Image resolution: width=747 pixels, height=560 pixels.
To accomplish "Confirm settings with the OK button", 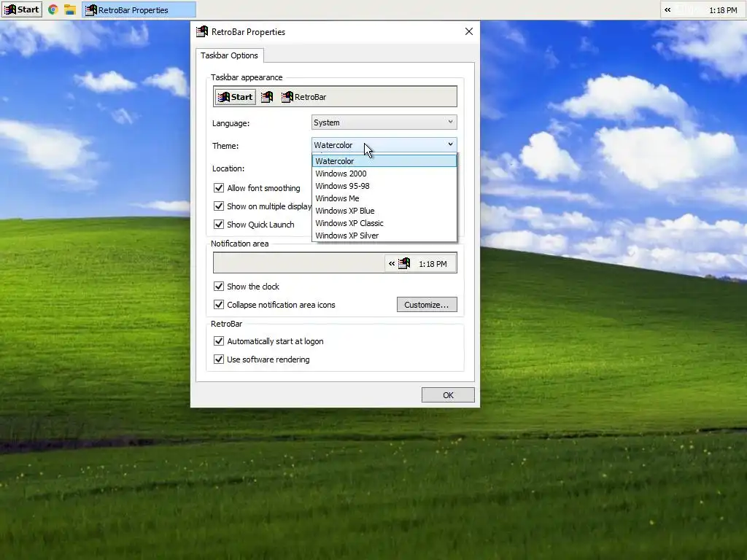I will (x=448, y=394).
